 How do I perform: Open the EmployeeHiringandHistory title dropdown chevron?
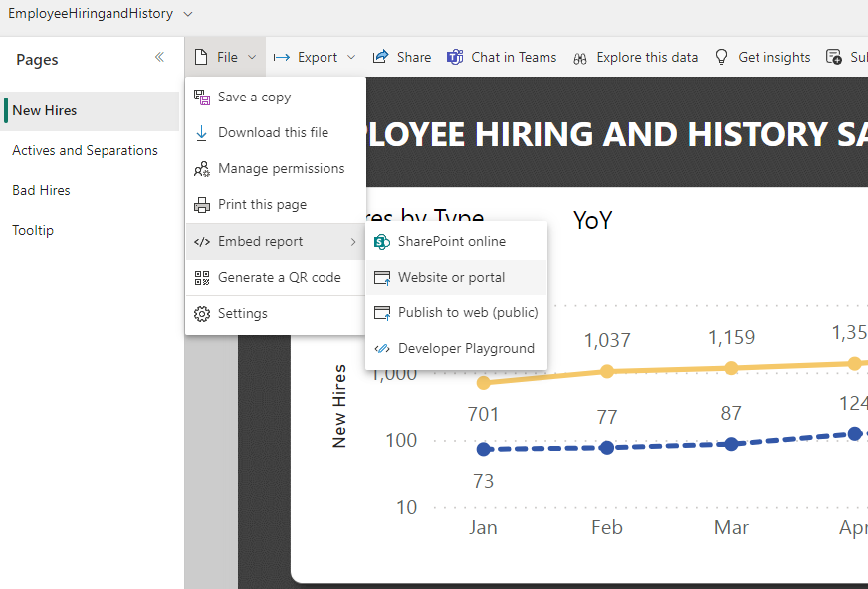coord(188,14)
